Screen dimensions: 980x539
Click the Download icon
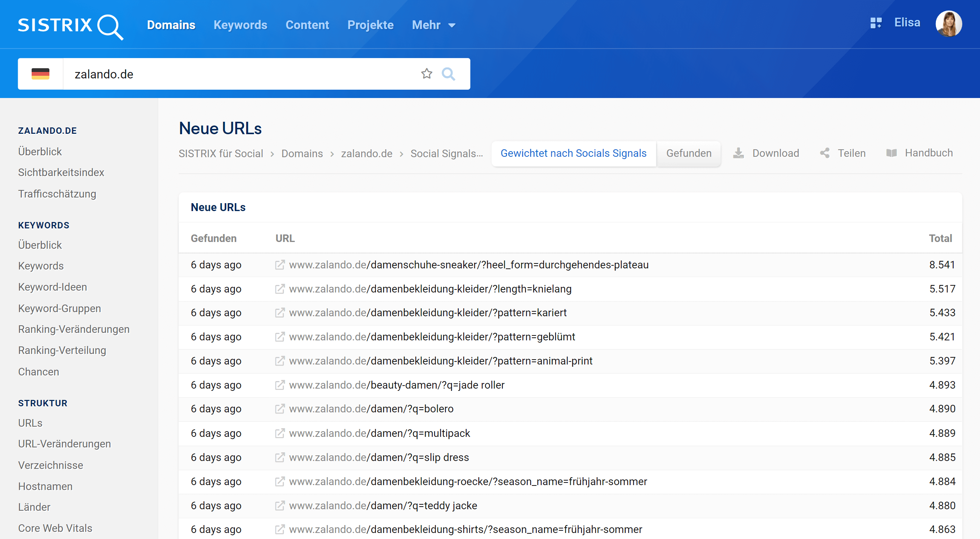tap(738, 153)
